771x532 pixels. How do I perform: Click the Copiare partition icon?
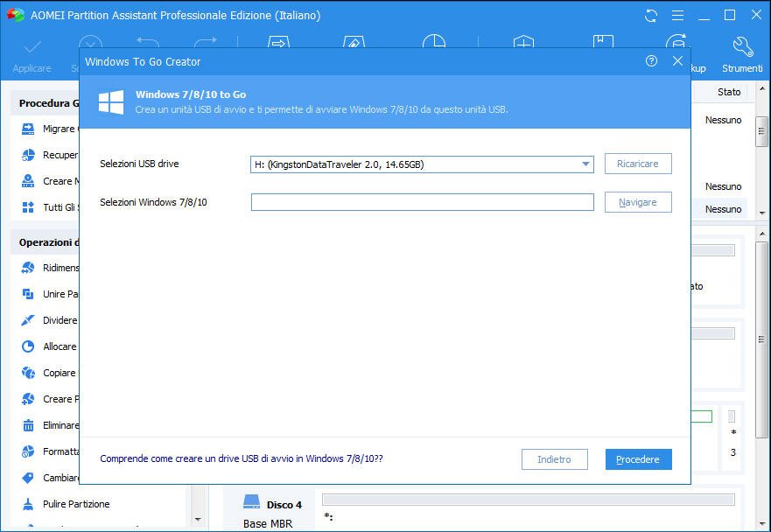coord(28,373)
